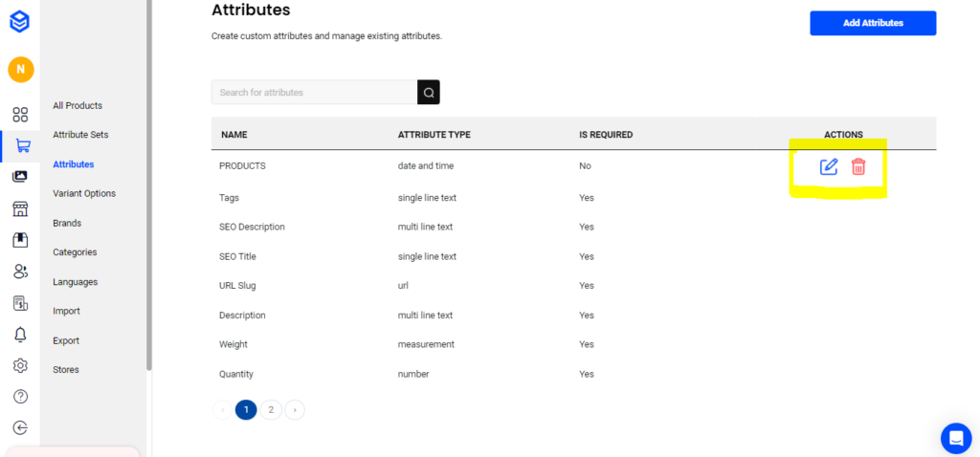Open the chat support bubble
Viewport: 980px width, 457px height.
pos(956,438)
